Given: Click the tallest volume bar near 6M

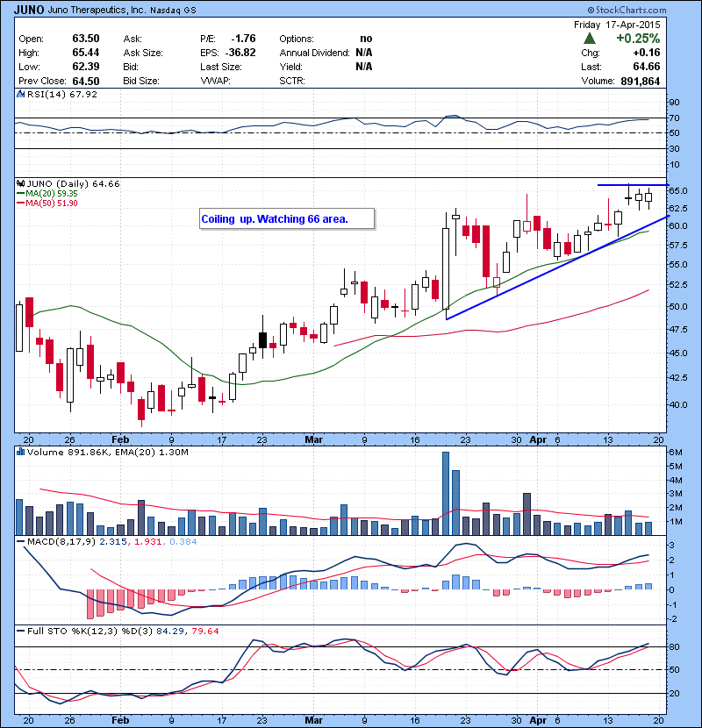Looking at the screenshot, I should 446,494.
